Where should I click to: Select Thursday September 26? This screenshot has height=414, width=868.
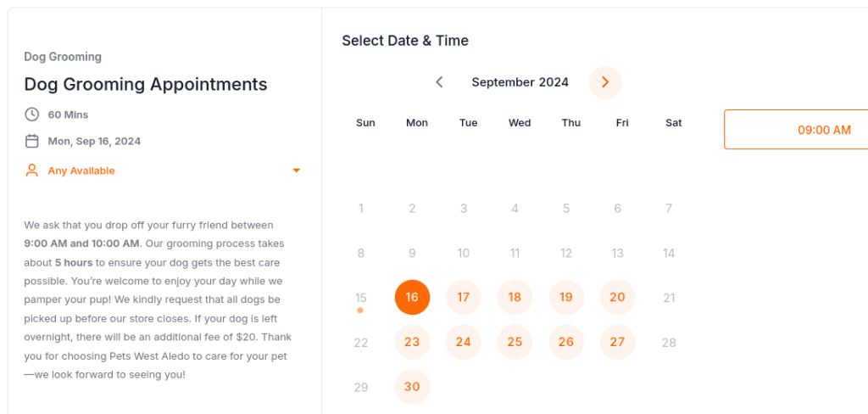coord(565,342)
